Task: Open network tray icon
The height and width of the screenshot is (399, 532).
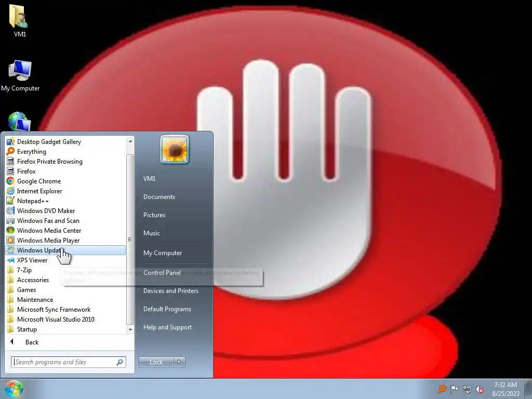Action: [x=467, y=389]
